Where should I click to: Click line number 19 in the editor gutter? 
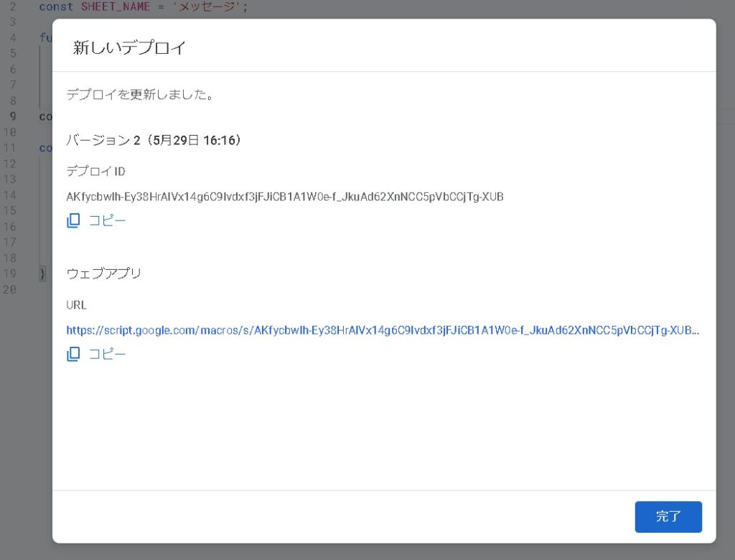click(10, 274)
